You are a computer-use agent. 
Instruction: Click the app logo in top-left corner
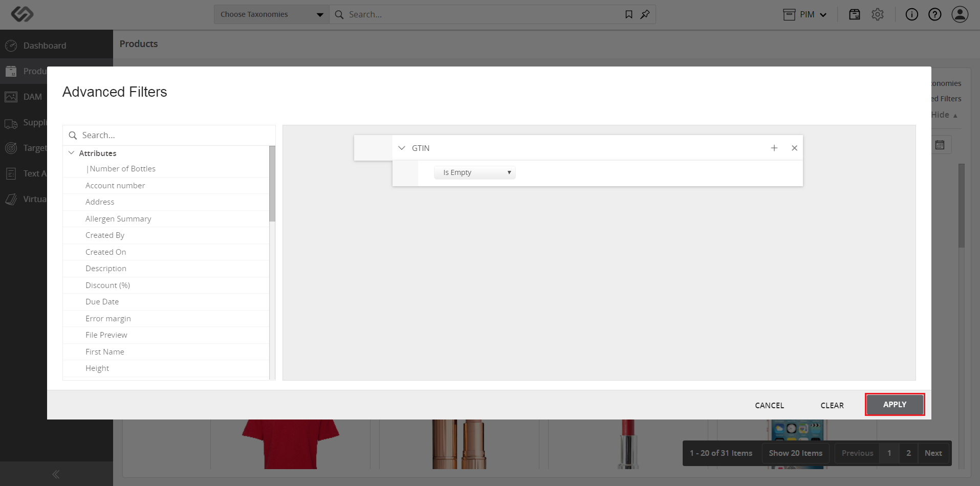click(22, 14)
